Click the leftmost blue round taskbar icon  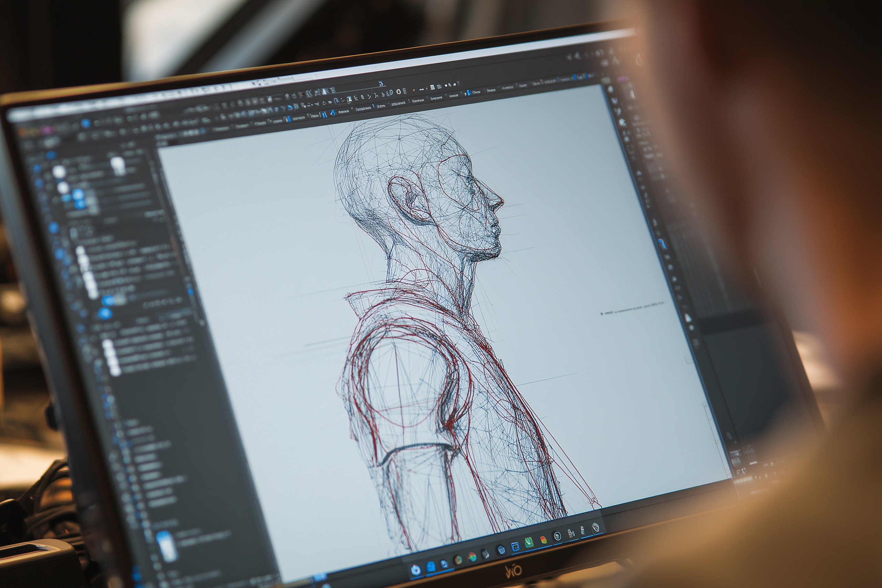(416, 570)
